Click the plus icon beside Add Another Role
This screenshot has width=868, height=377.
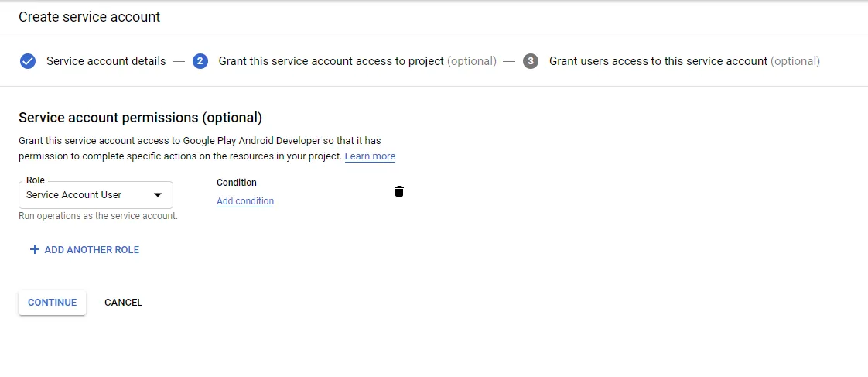coord(34,250)
